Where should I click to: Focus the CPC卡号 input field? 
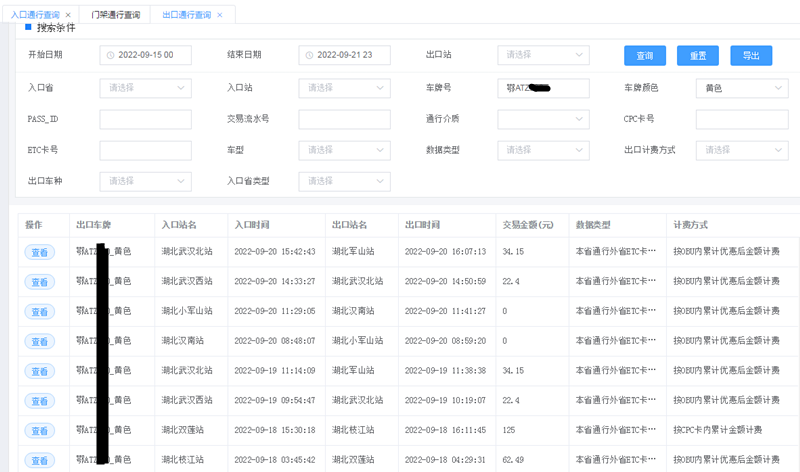click(x=742, y=119)
